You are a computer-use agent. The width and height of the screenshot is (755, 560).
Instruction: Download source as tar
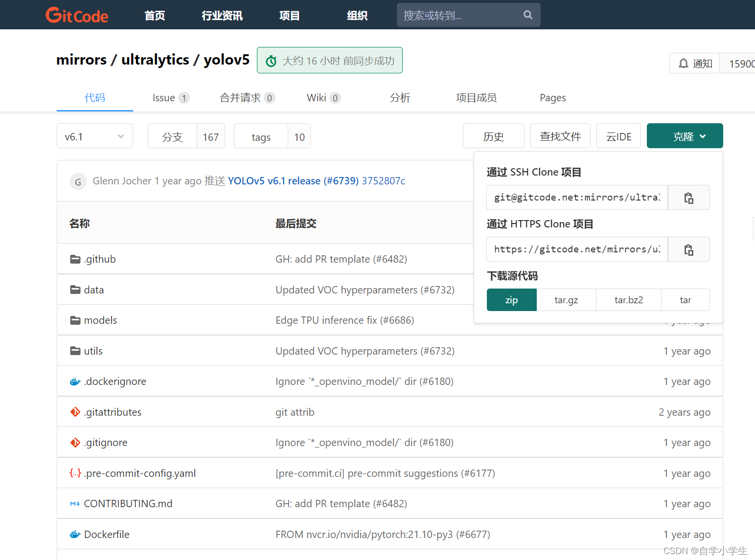686,300
